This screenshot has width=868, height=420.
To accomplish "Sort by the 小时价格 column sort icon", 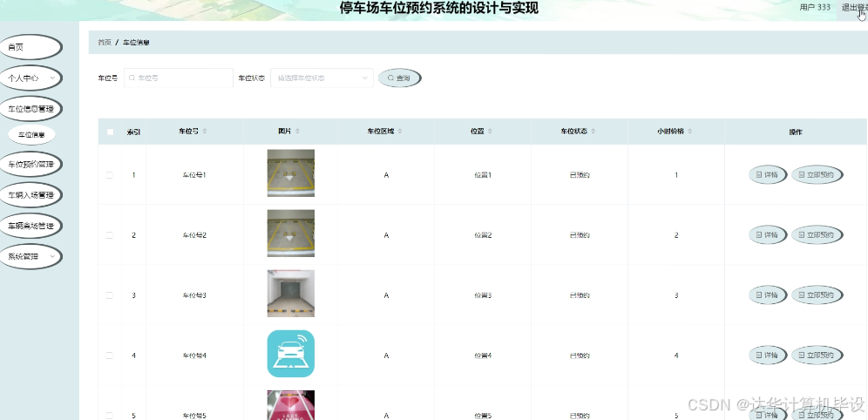I will pyautogui.click(x=689, y=132).
